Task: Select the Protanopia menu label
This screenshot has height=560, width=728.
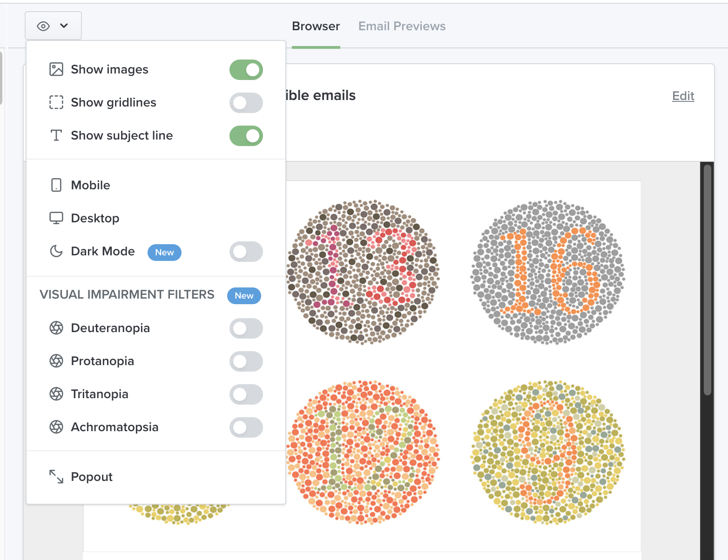Action: point(102,361)
